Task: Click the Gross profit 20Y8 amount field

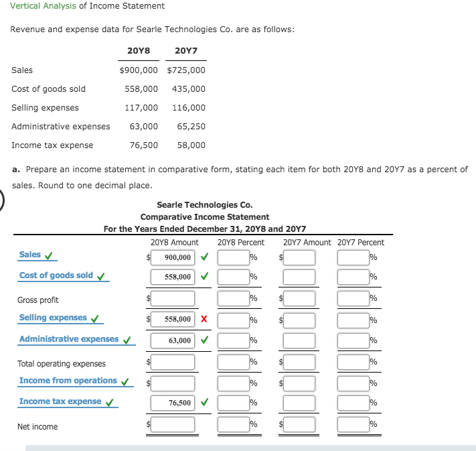Action: click(173, 298)
